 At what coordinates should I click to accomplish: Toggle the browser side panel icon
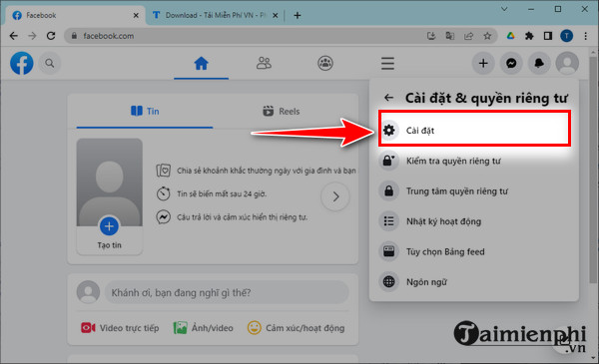[x=548, y=36]
